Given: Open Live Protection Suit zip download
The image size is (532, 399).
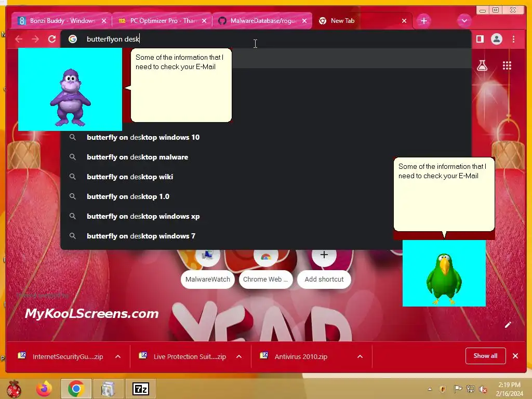Looking at the screenshot, I should point(183,356).
